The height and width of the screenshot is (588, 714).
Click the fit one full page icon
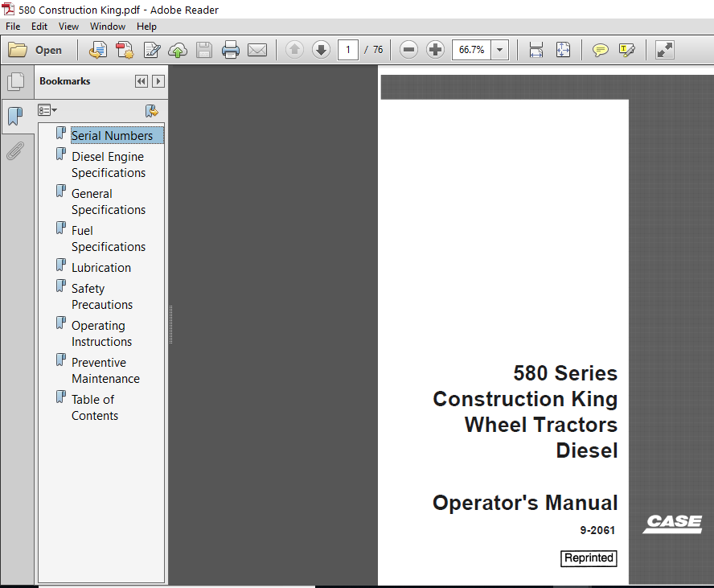tap(564, 50)
